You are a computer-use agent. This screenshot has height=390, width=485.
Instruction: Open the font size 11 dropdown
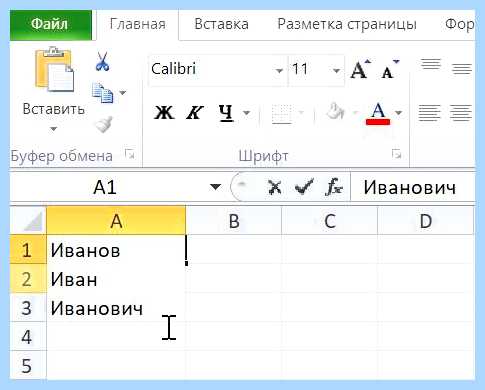(x=337, y=70)
